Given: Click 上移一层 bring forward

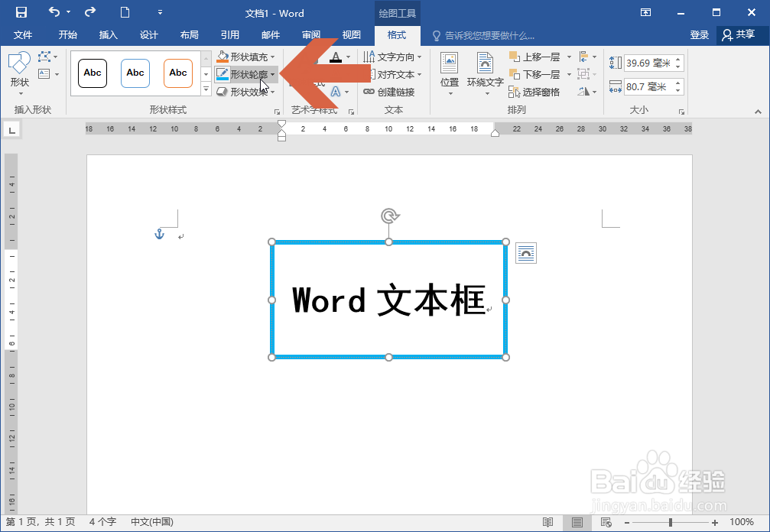Looking at the screenshot, I should (534, 57).
